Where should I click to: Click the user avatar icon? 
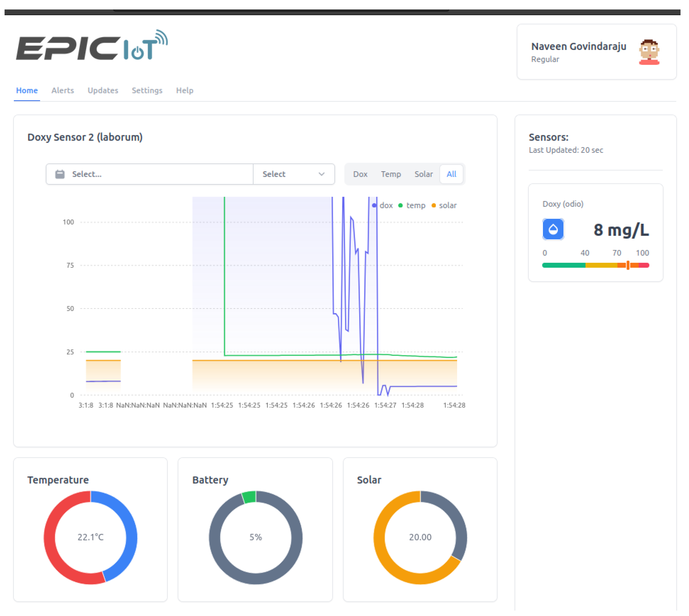[649, 52]
